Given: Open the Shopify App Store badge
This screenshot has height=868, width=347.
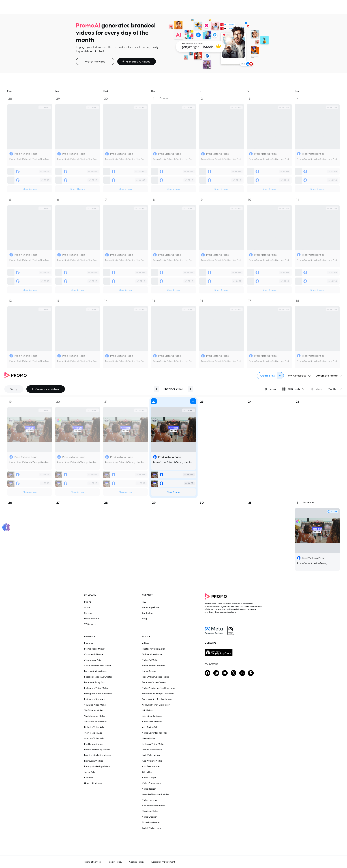Looking at the screenshot, I should point(218,652).
